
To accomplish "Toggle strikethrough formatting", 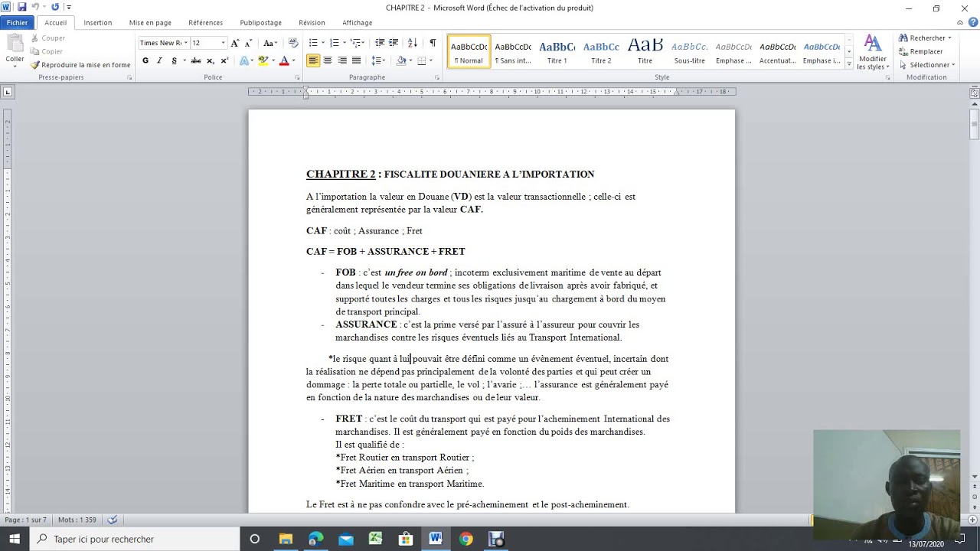I will (x=196, y=60).
